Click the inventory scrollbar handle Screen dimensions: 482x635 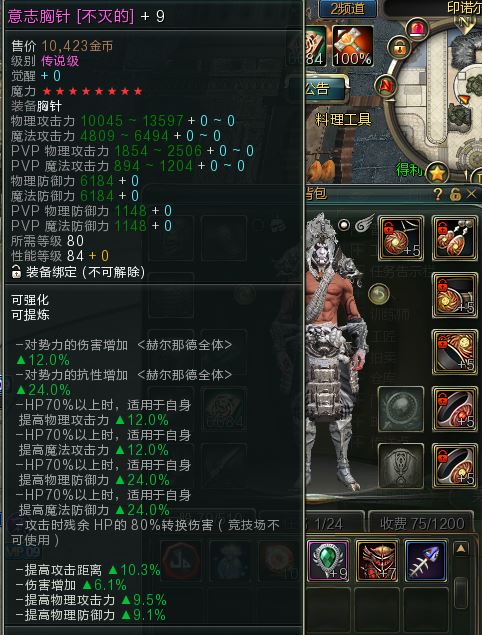[x=461, y=592]
